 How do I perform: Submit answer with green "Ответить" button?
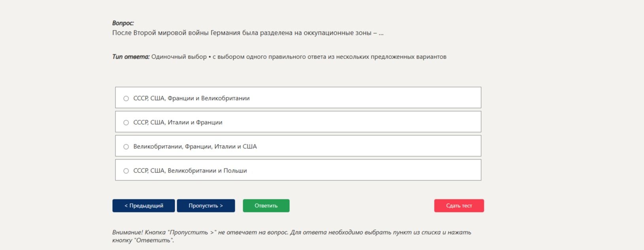click(x=266, y=206)
